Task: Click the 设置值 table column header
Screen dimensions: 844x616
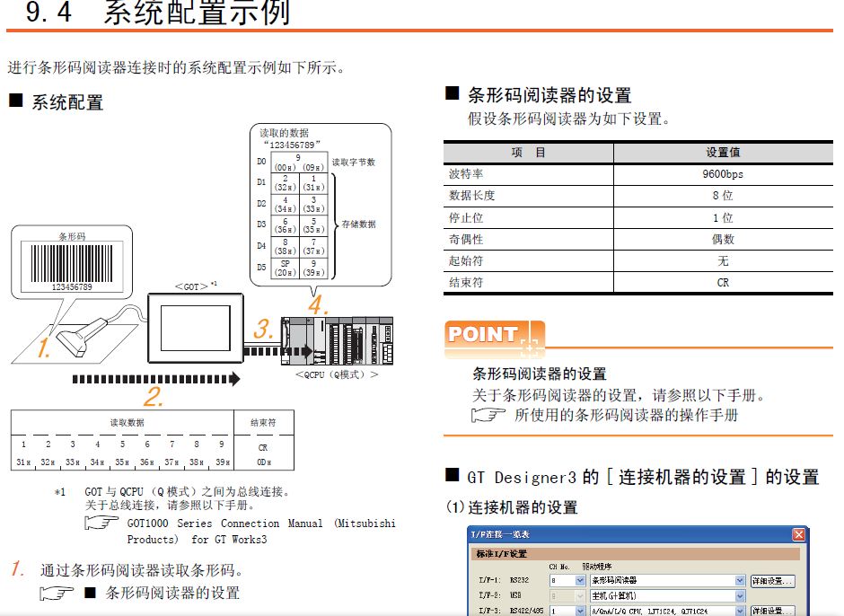Action: 723,153
